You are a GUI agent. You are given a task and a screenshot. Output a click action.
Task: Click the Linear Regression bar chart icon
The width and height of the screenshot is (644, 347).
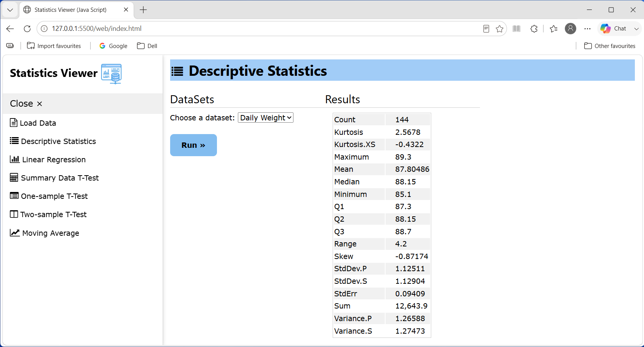14,159
